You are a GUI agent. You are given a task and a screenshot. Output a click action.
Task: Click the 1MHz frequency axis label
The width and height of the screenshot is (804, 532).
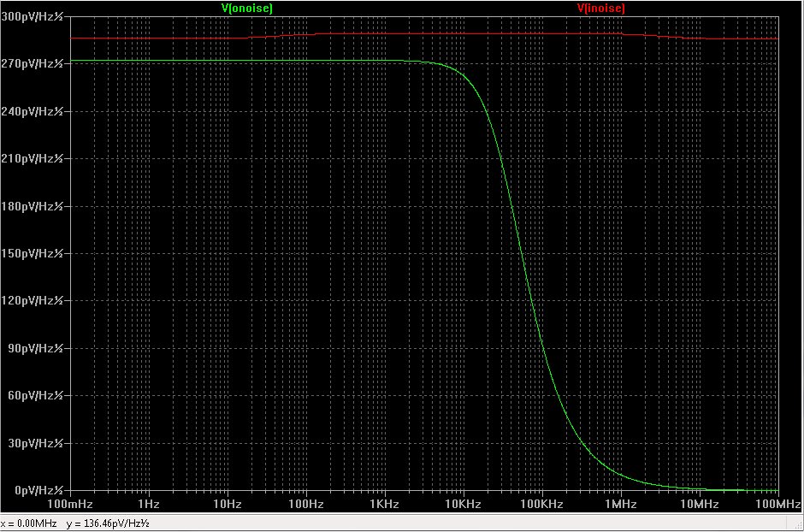[x=621, y=504]
